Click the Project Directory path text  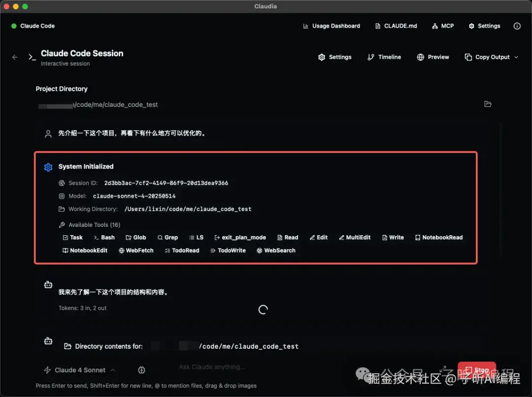[98, 105]
